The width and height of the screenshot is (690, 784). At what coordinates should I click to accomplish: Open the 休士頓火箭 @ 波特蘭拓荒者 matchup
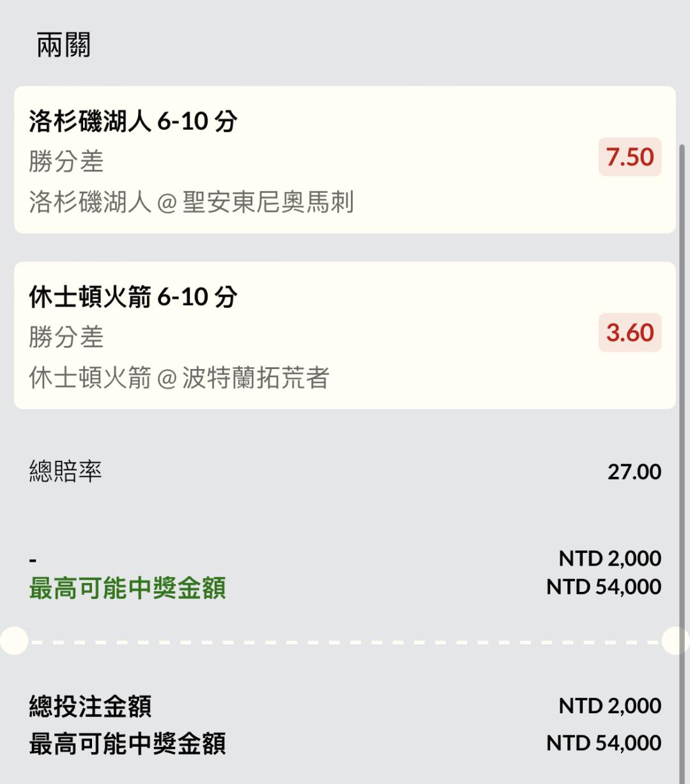coord(179,378)
